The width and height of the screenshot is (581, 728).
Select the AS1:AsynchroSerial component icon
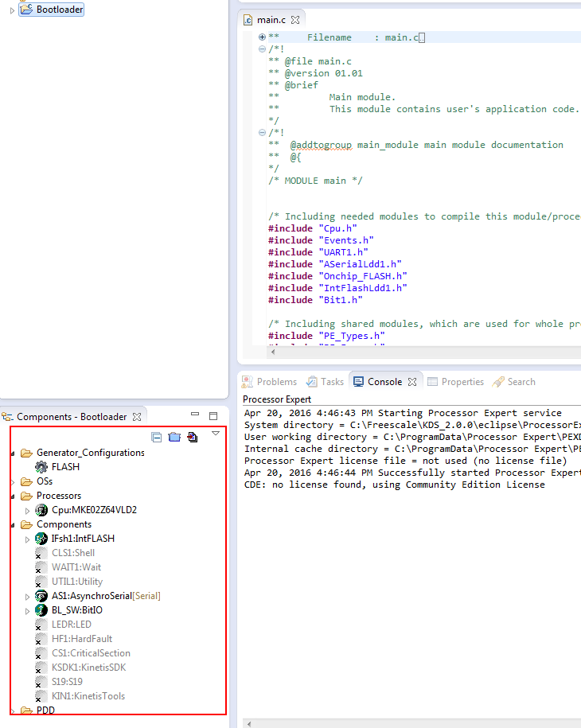(x=41, y=596)
